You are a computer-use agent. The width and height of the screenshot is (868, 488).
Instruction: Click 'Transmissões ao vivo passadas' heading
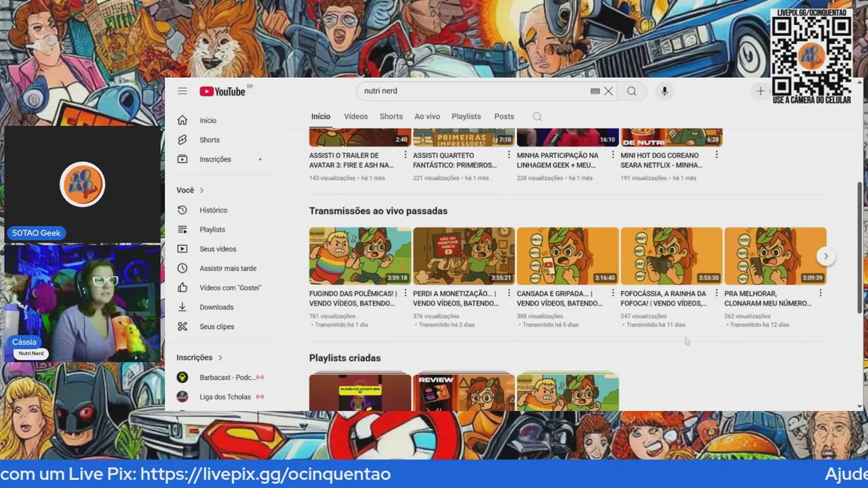pyautogui.click(x=378, y=211)
